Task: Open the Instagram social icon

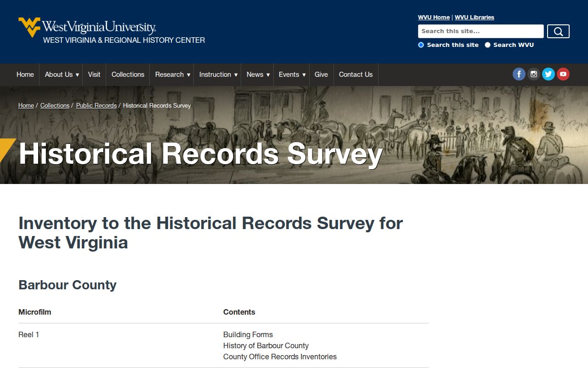Action: [x=534, y=74]
